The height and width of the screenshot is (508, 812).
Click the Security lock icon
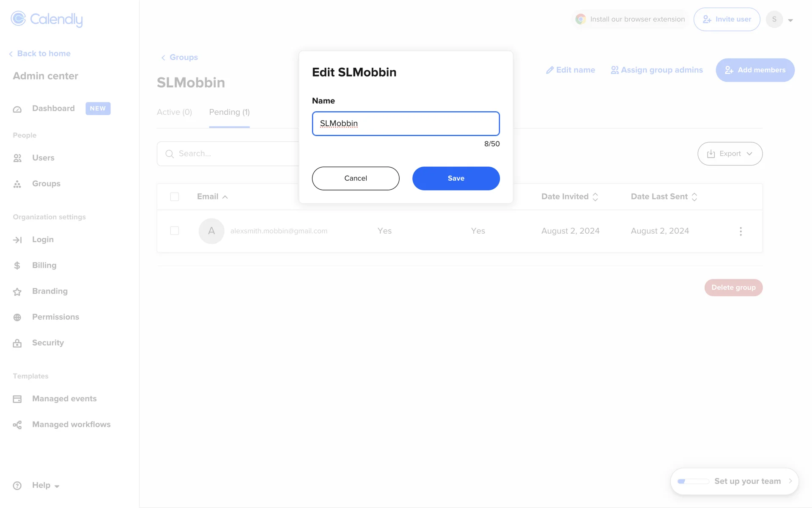point(17,343)
